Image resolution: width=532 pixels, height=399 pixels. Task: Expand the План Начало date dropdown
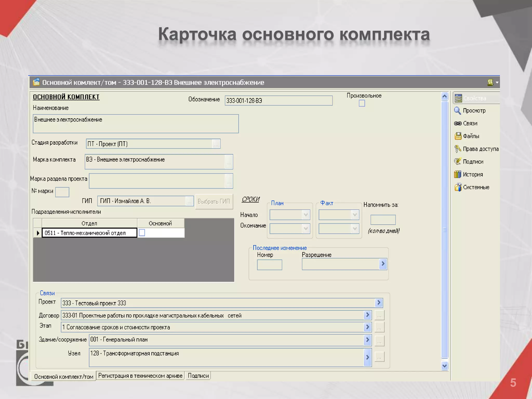306,215
